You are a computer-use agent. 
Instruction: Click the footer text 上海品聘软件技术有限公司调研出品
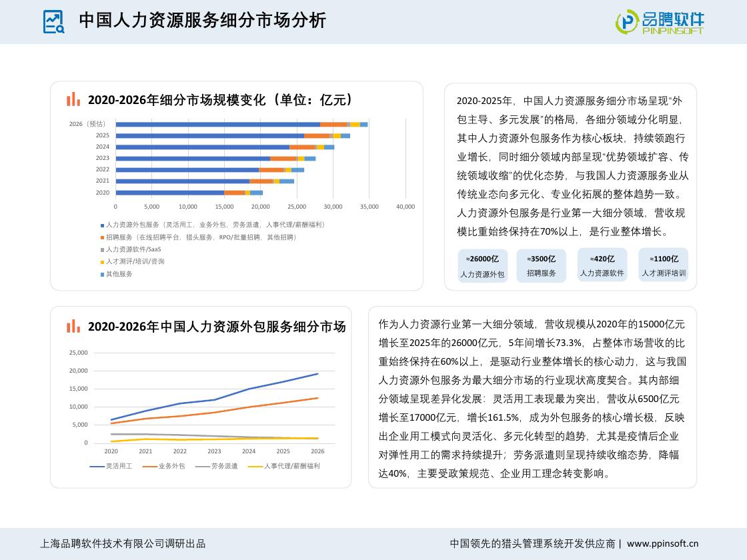tap(123, 544)
